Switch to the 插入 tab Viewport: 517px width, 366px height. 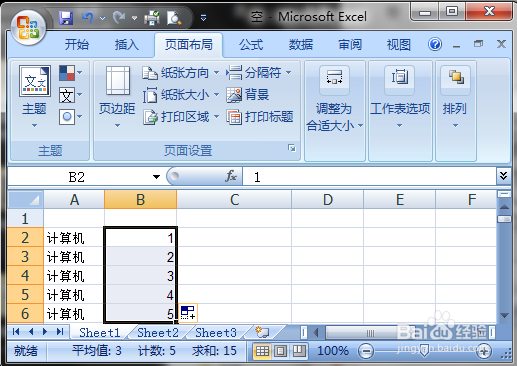coord(127,44)
